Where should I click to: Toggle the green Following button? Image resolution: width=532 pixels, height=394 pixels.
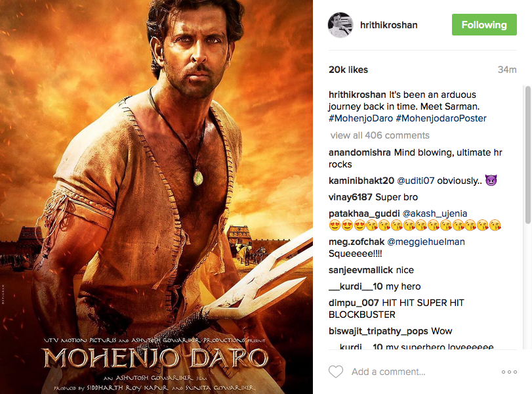click(484, 25)
